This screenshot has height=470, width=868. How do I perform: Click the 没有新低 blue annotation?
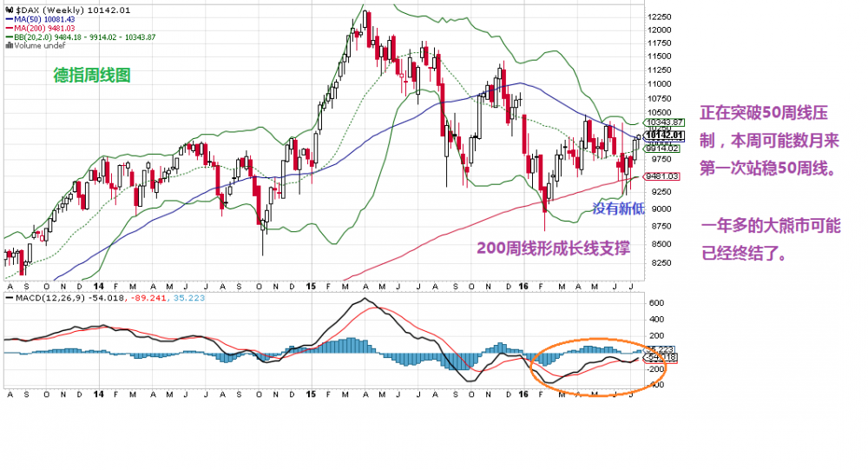[618, 208]
